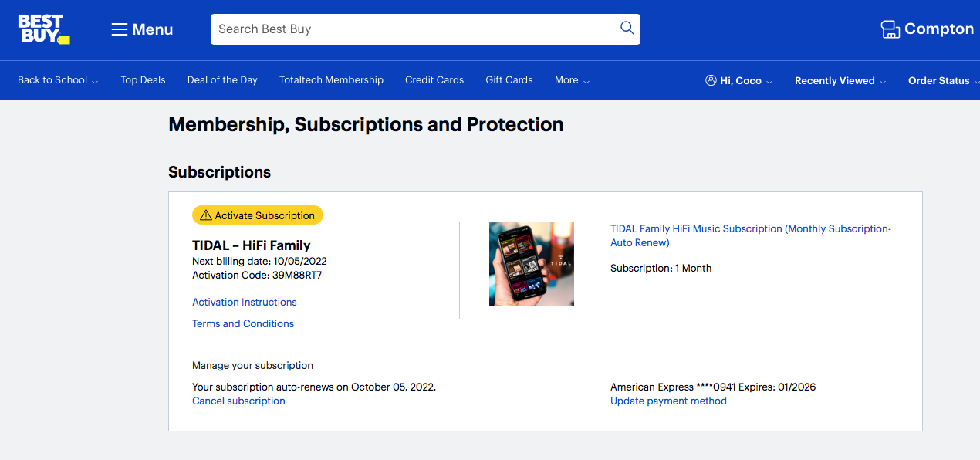Click the account profile icon

point(709,79)
